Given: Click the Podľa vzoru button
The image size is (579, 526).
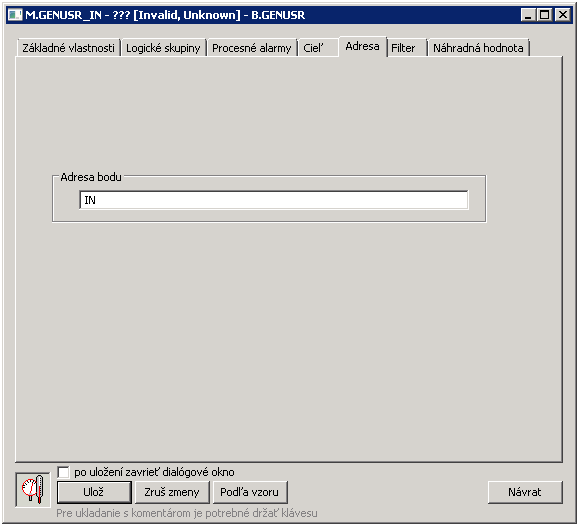Looking at the screenshot, I should pos(250,492).
